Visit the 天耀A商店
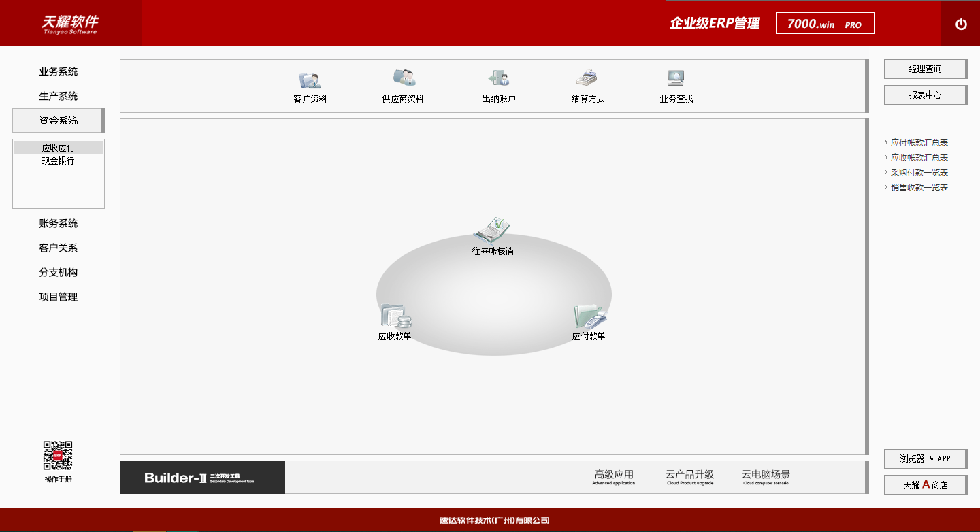The image size is (980, 532). (925, 484)
